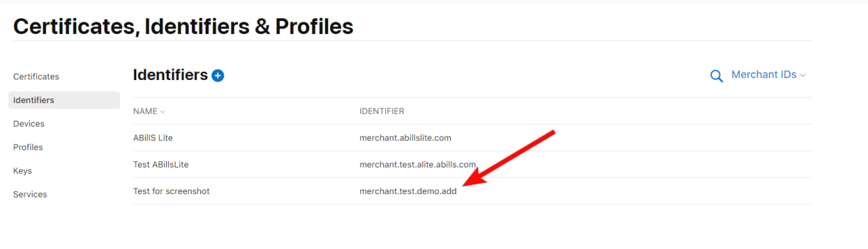Click the IDENTIFIER column header
The image size is (868, 249).
point(382,111)
